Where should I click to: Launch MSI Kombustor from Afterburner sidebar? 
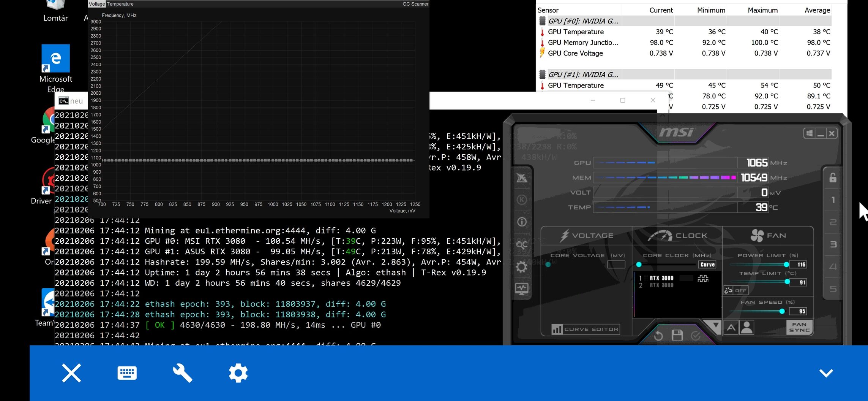pos(522,178)
